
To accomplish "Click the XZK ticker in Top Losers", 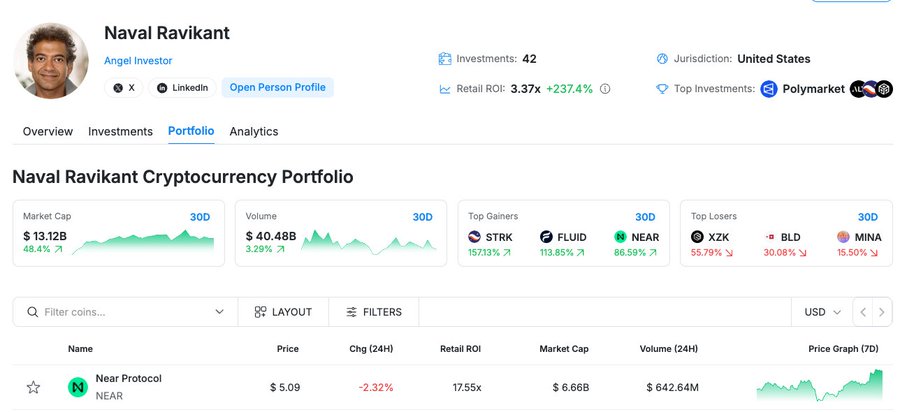I will click(x=719, y=238).
